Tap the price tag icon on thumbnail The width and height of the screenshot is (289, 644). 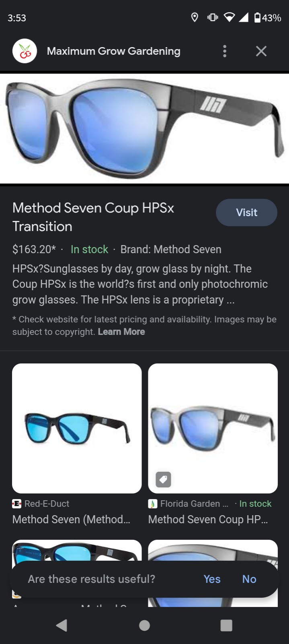coord(163,479)
